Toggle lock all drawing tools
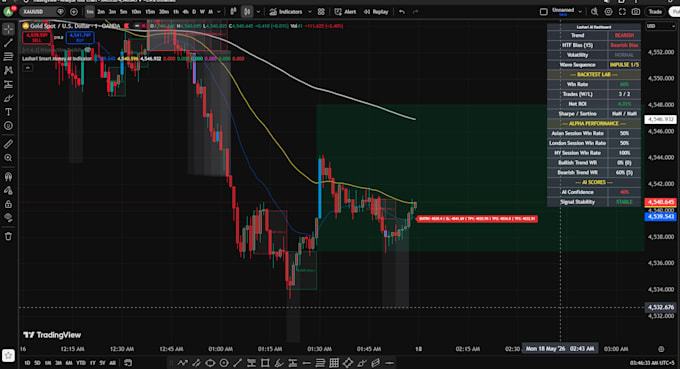The height and width of the screenshot is (369, 680). click(8, 204)
